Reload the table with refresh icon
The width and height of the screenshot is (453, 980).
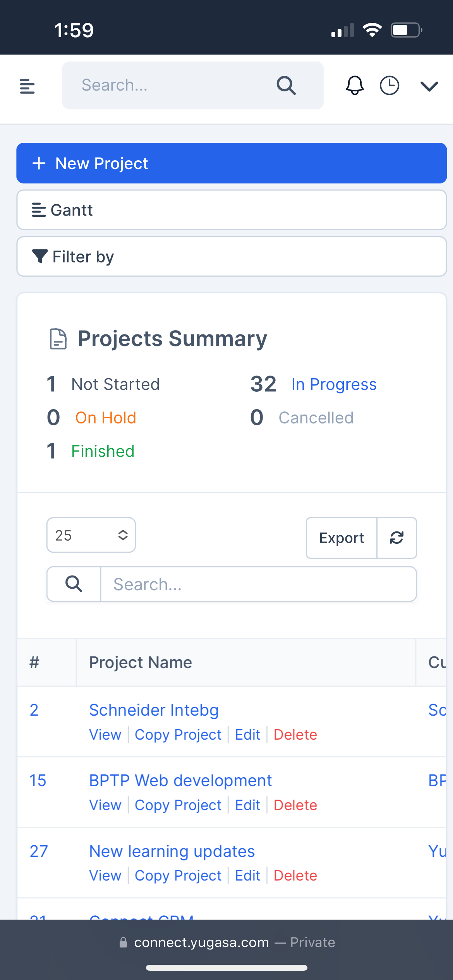pyautogui.click(x=396, y=538)
